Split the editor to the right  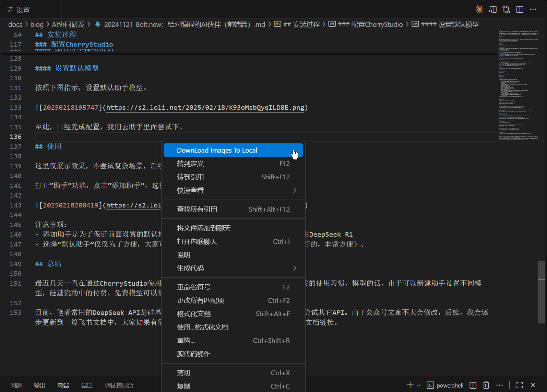[x=520, y=9]
